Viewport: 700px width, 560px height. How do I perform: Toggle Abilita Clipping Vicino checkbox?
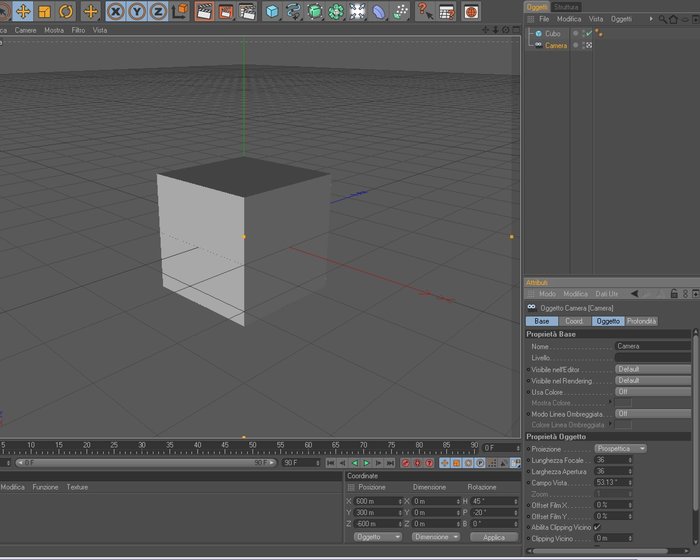(x=597, y=527)
